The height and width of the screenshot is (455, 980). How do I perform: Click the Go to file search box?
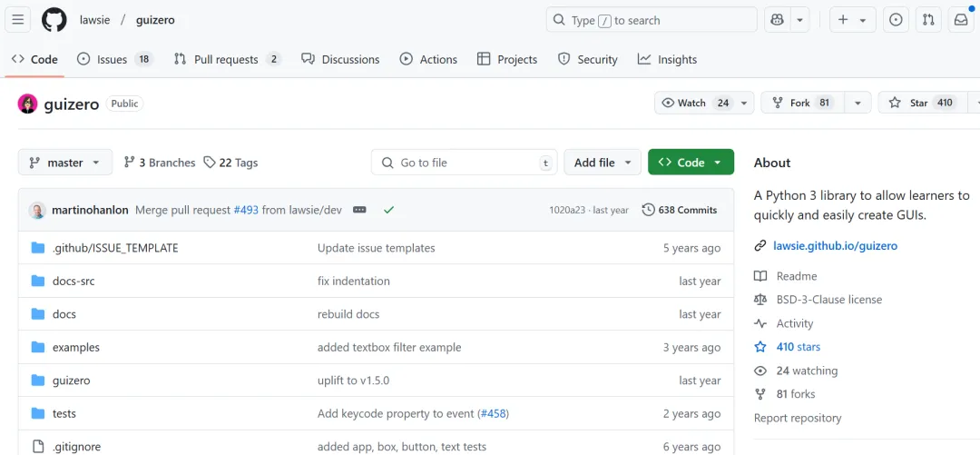point(464,162)
